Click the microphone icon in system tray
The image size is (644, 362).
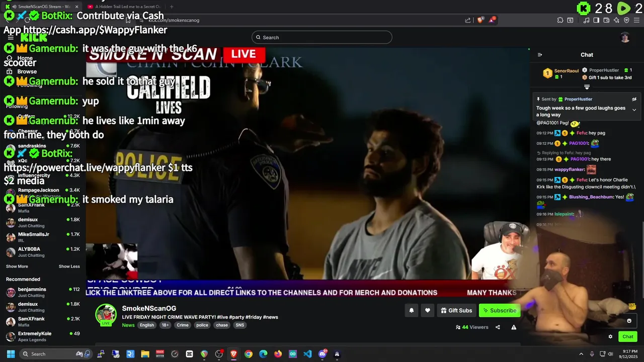(x=592, y=354)
